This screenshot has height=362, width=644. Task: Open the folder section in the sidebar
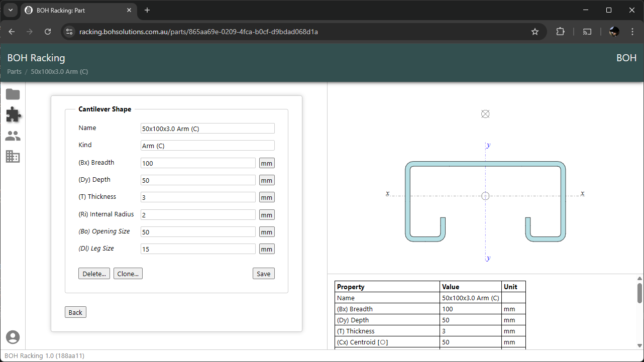[13, 94]
